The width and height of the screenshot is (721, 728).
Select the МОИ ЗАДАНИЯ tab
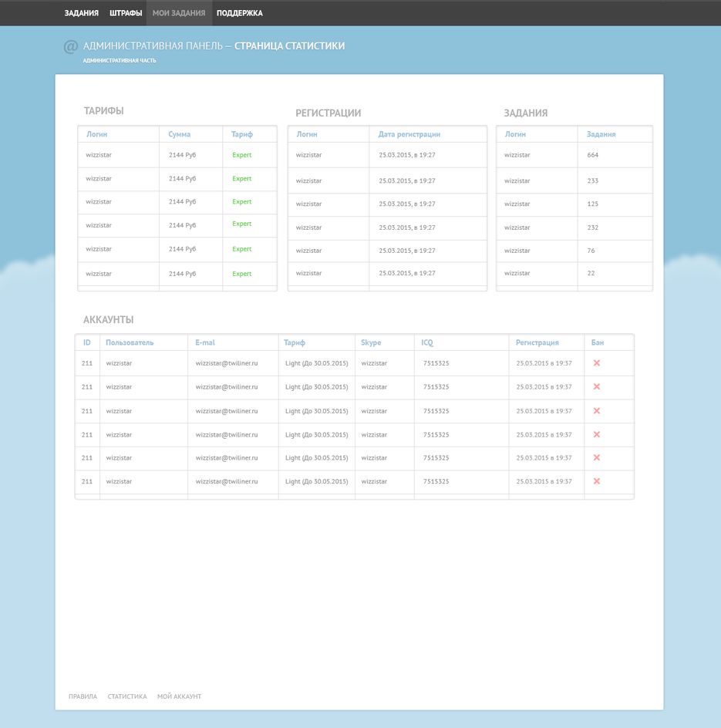pyautogui.click(x=179, y=13)
